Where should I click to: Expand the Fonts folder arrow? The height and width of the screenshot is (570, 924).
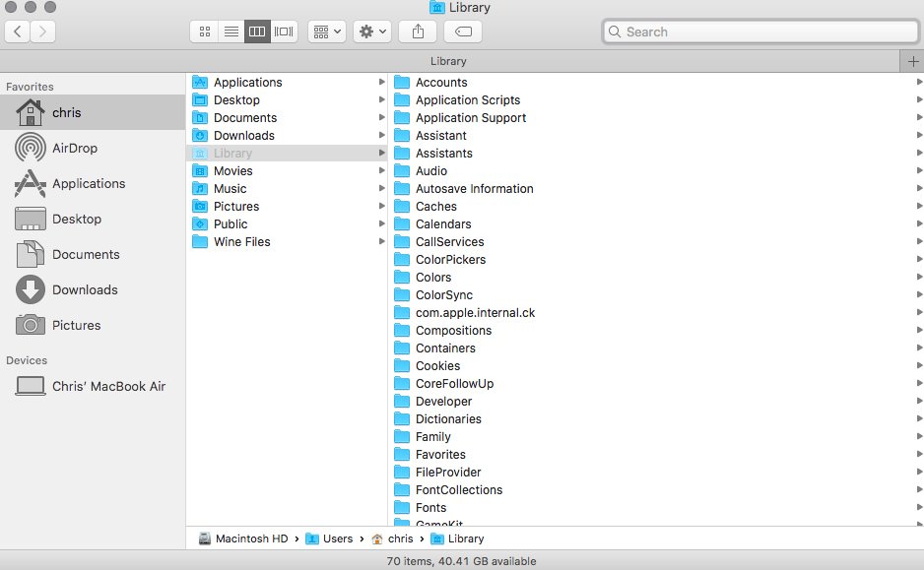(x=919, y=507)
